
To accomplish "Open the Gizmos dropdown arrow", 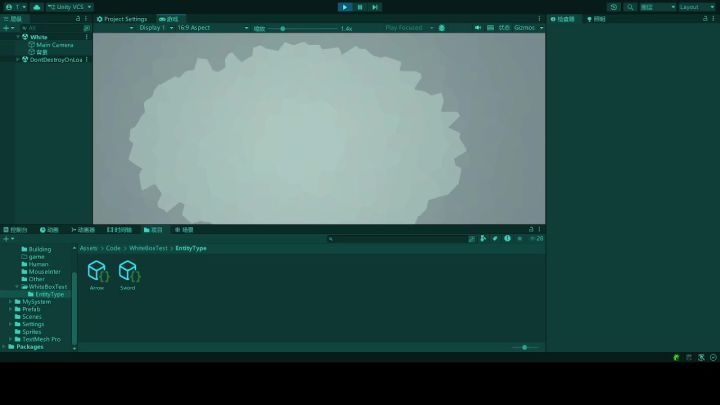I will pos(541,28).
